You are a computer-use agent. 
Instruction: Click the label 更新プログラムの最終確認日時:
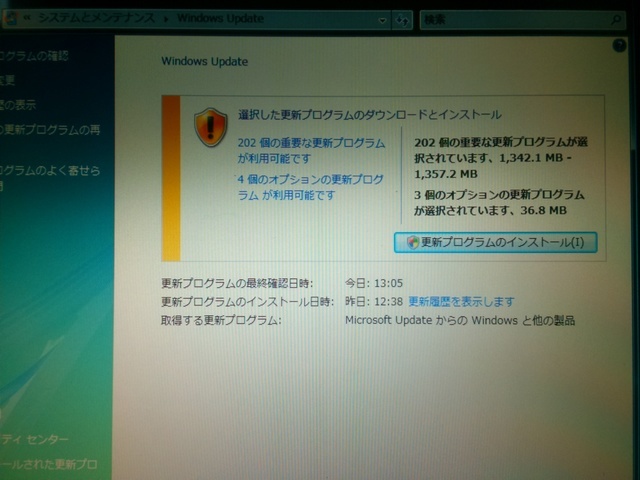click(x=237, y=283)
